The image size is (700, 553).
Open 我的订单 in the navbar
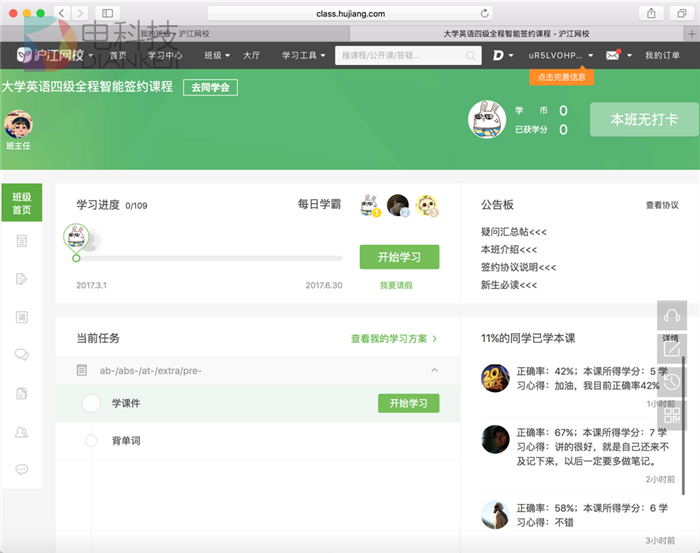tap(662, 55)
